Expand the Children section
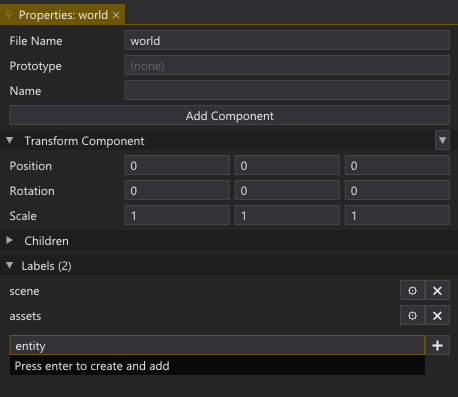The height and width of the screenshot is (397, 458). 10,240
